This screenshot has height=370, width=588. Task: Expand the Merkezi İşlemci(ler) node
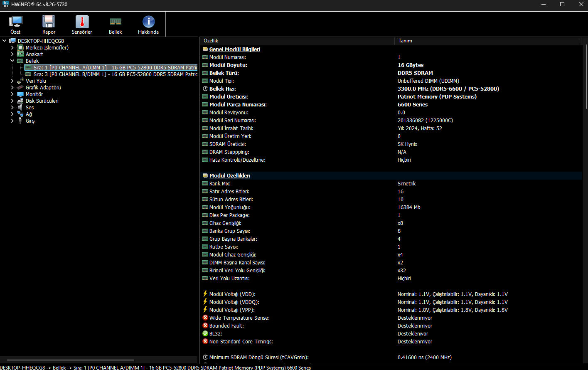12,47
